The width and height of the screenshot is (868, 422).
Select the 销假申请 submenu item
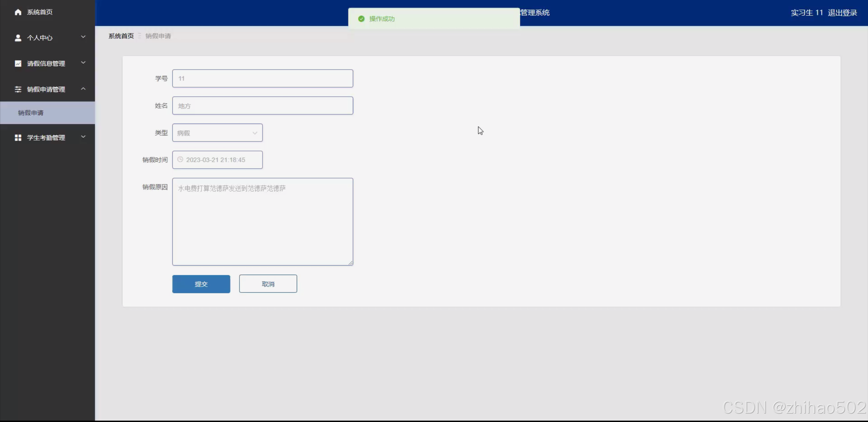point(31,113)
